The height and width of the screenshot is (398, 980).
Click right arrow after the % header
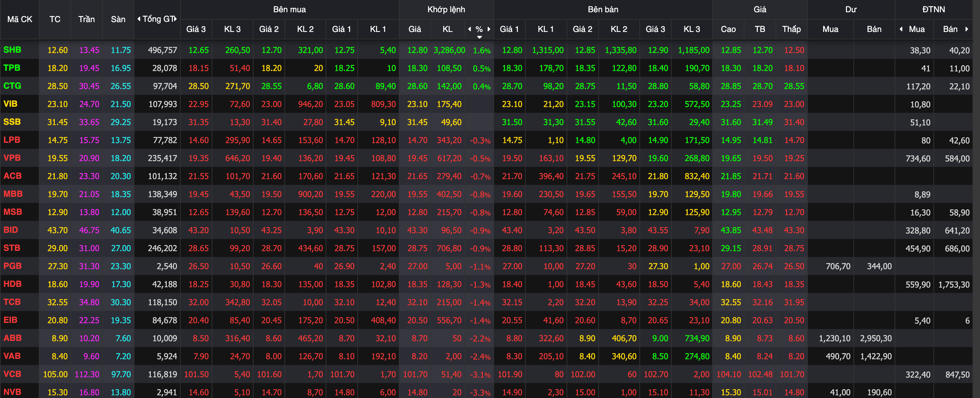(x=489, y=29)
